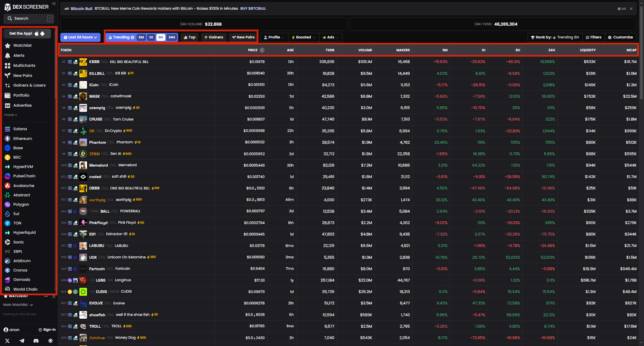Open the Rank by Trending 6H dropdown
The width and height of the screenshot is (644, 346).
click(555, 37)
